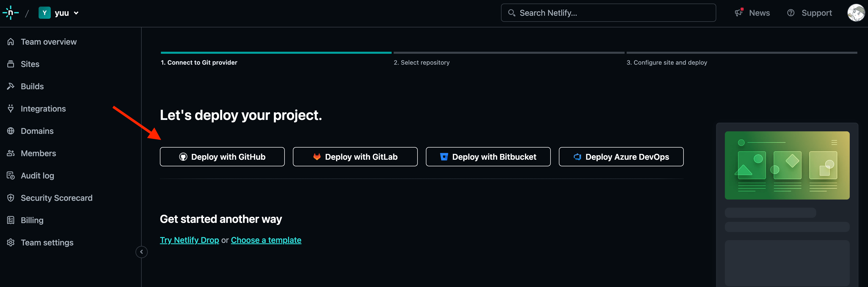Image resolution: width=868 pixels, height=287 pixels.
Task: Open News announcements
Action: click(752, 13)
